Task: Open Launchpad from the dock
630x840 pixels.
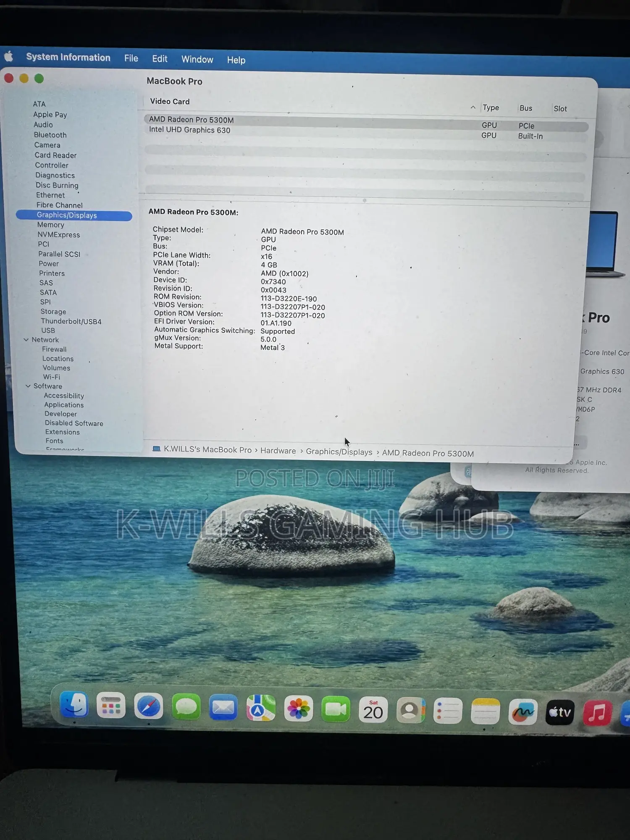Action: tap(111, 706)
